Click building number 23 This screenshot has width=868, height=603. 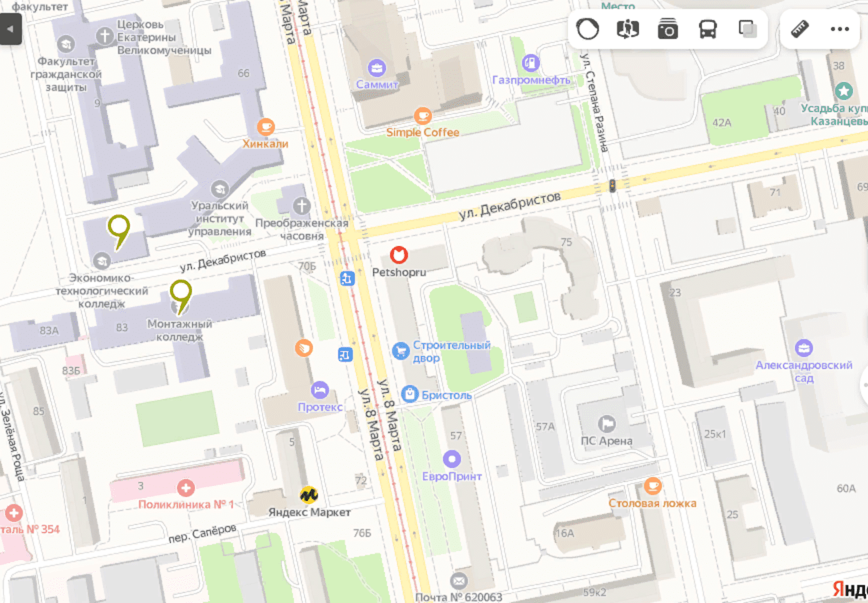(675, 292)
